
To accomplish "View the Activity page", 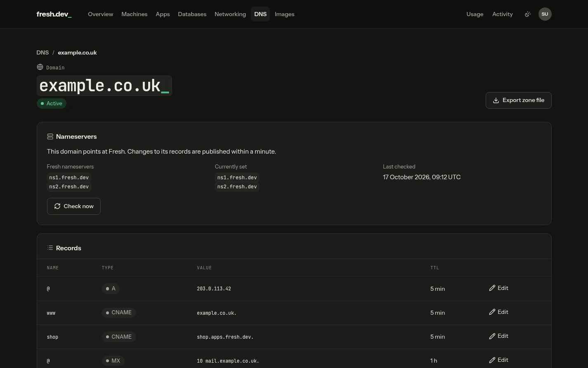I will 502,14.
